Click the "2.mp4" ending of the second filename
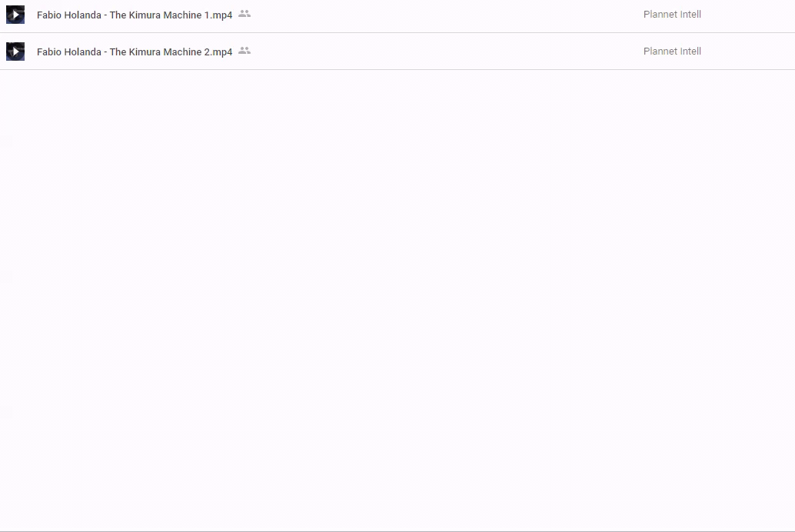Viewport: 795px width, 532px height. [218, 52]
